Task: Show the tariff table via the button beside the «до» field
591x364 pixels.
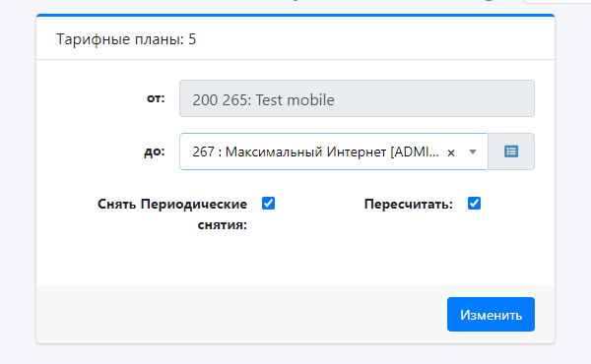Action: click(x=511, y=152)
